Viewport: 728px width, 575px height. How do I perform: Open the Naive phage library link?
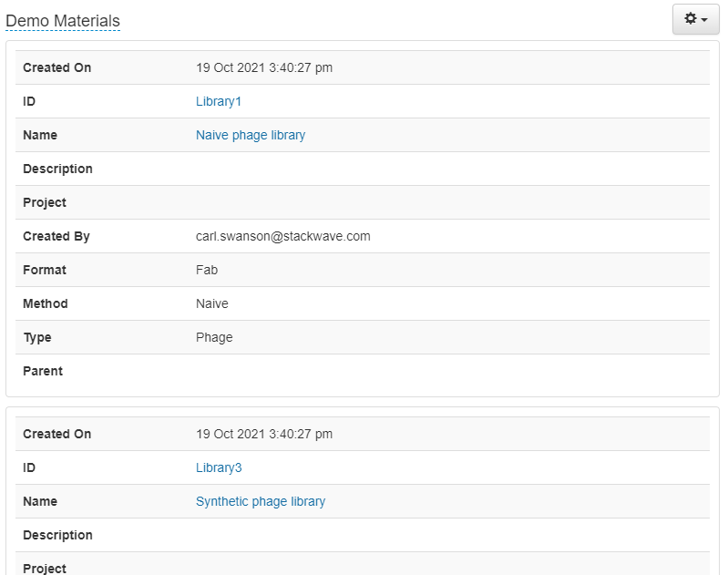click(x=251, y=135)
